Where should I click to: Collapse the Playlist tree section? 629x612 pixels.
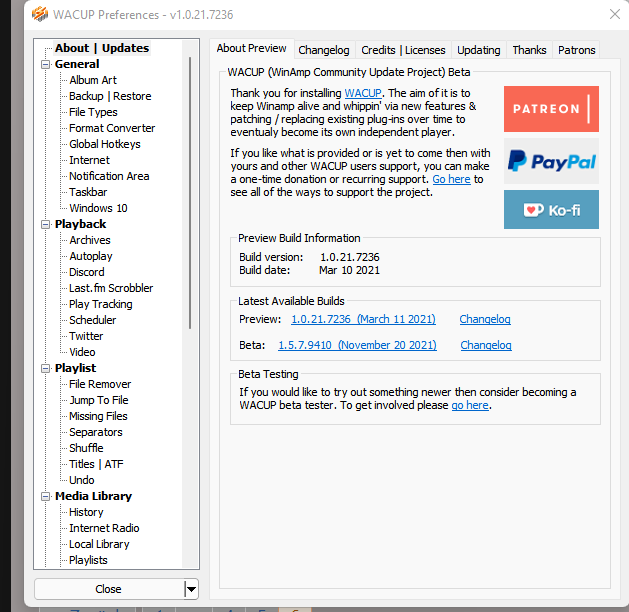click(x=46, y=368)
